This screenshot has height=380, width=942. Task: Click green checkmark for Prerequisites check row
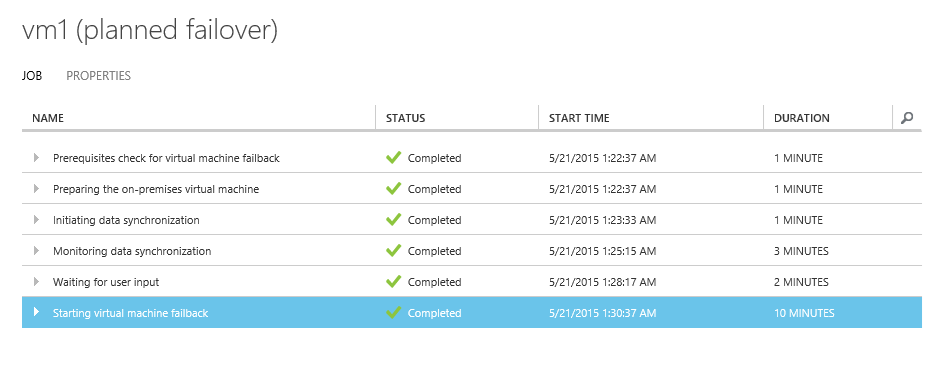(x=394, y=158)
